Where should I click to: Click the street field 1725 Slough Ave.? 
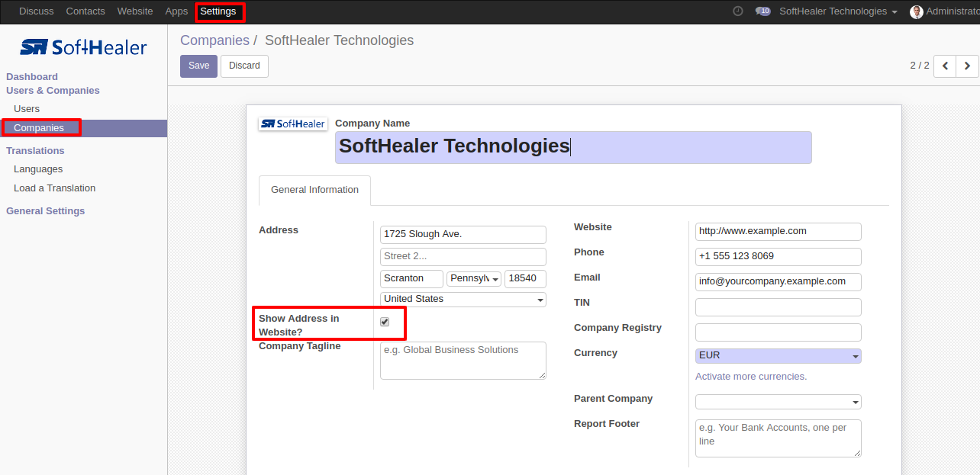[463, 235]
